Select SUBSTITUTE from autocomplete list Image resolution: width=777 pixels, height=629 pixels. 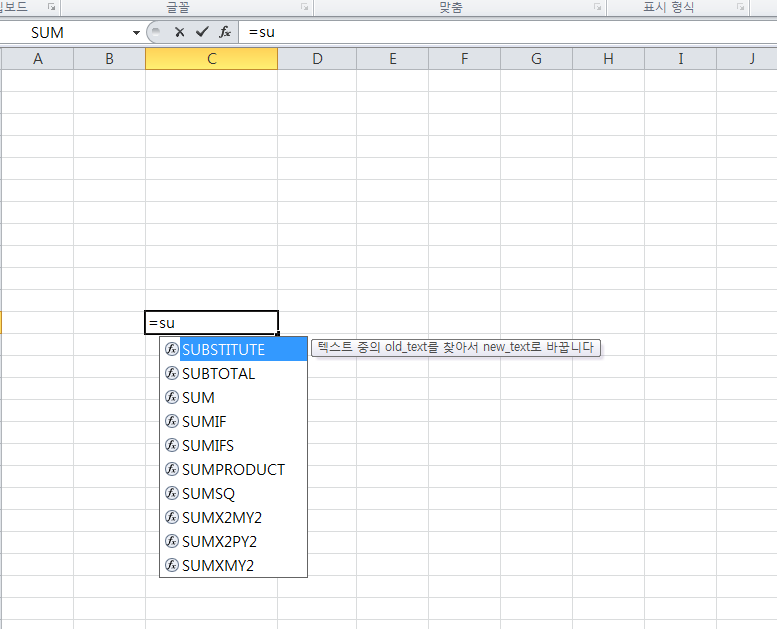tap(233, 349)
